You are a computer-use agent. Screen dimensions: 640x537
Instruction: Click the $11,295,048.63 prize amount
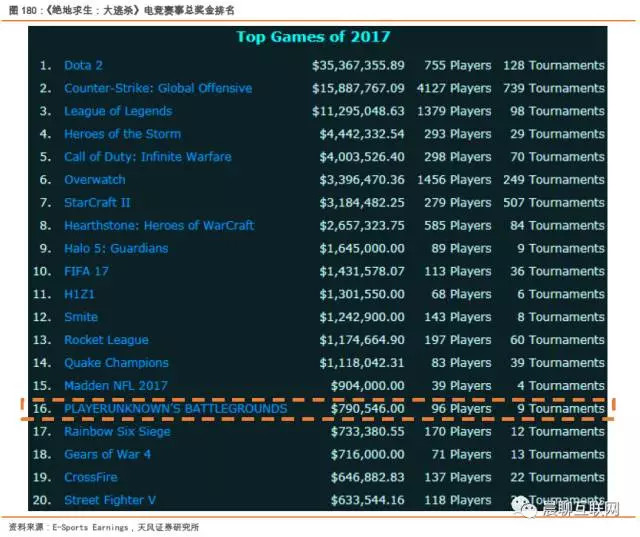[x=358, y=111]
